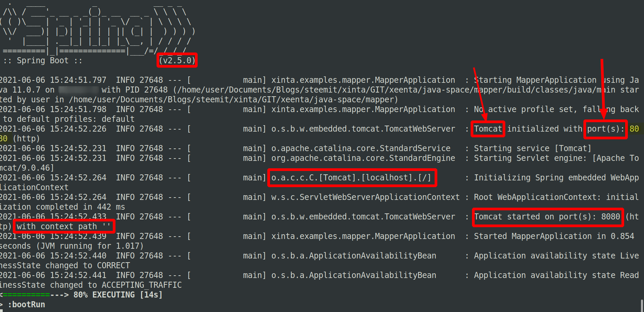Click 'to default profiles: default' text
Viewport: 644px width, 312px height.
click(x=69, y=119)
